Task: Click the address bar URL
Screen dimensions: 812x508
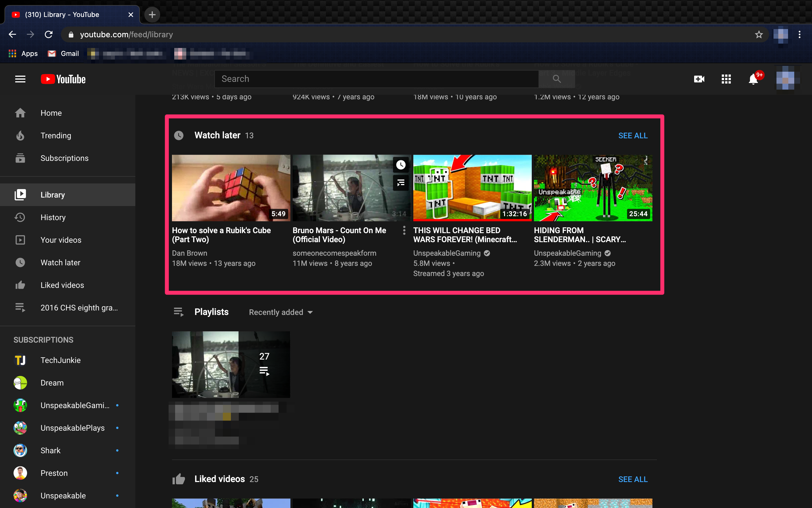Action: [127, 34]
